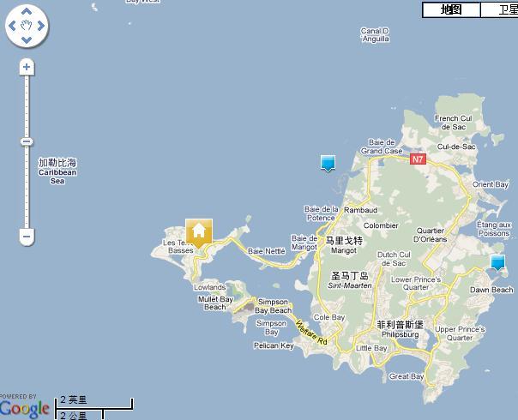Screen dimensions: 518x420
Task: Switch to the 地图 map view tab
Action: (x=451, y=9)
